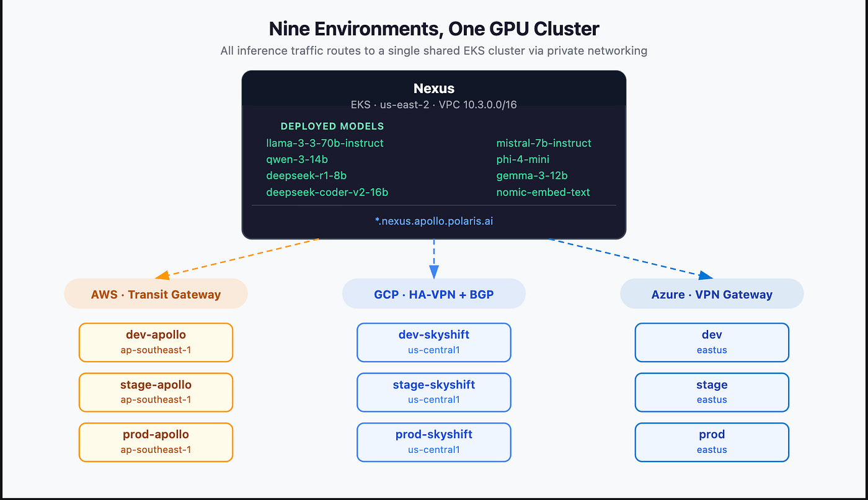Image resolution: width=868 pixels, height=500 pixels.
Task: Click the title 'Nine Environments, One GPU Cluster'
Action: click(x=434, y=29)
